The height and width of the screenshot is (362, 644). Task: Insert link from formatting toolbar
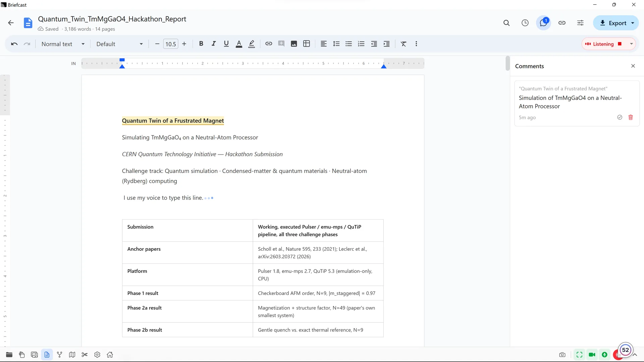coord(269,44)
